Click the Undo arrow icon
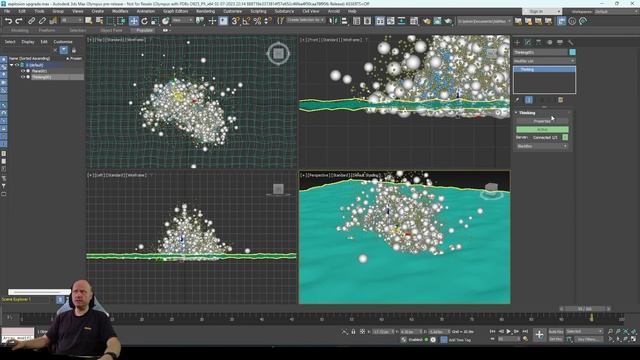640x360 pixels. (8, 21)
